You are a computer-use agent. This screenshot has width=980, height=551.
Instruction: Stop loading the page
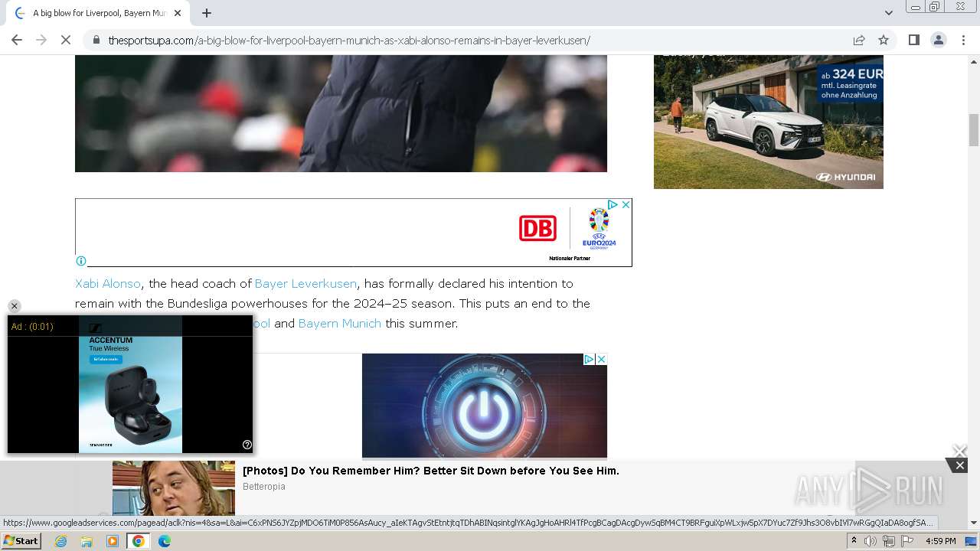pyautogui.click(x=66, y=40)
